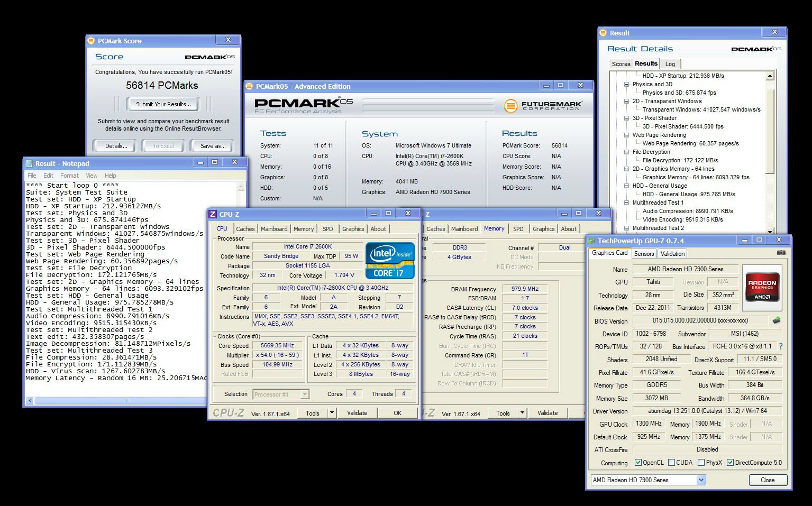Click the CPU-Z title bar icon
The image size is (812, 506).
(x=213, y=214)
